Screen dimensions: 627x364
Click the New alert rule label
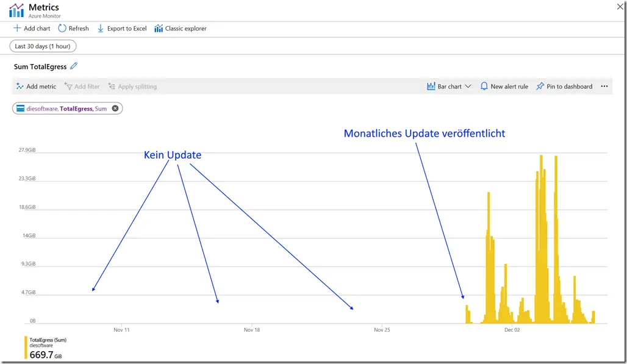pyautogui.click(x=509, y=87)
